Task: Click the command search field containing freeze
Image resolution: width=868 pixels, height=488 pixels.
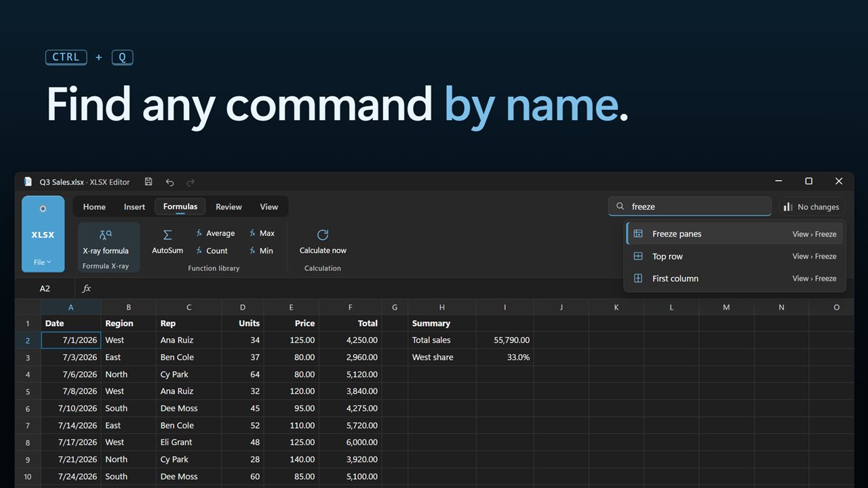Action: click(x=690, y=207)
